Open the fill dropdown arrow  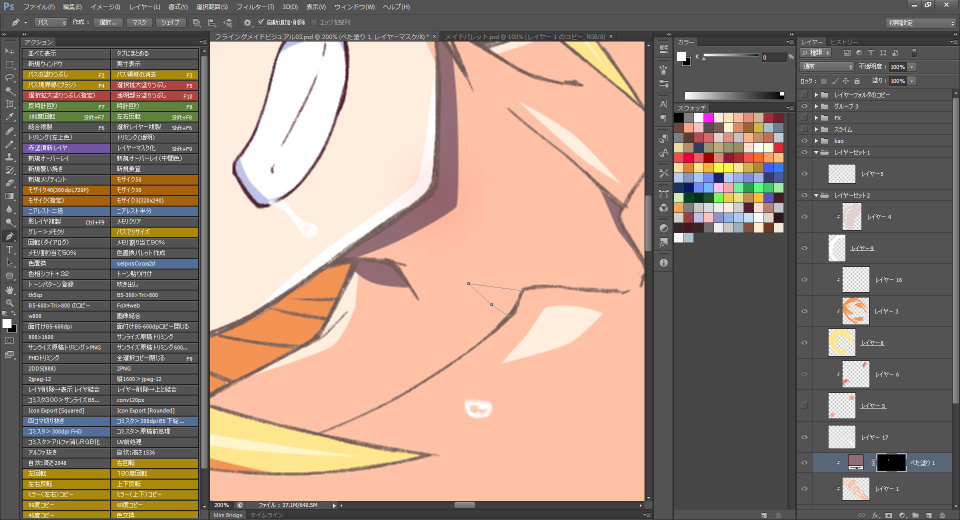[912, 81]
